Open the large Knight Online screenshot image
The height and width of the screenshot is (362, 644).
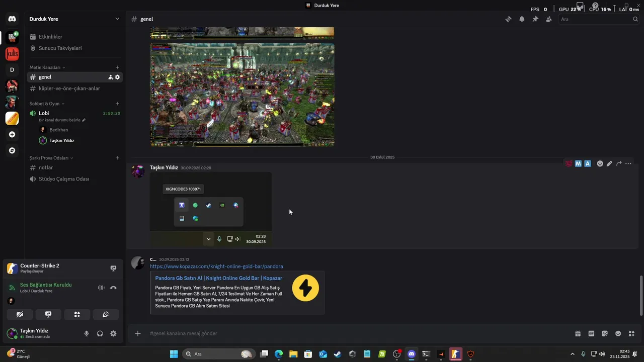242,95
